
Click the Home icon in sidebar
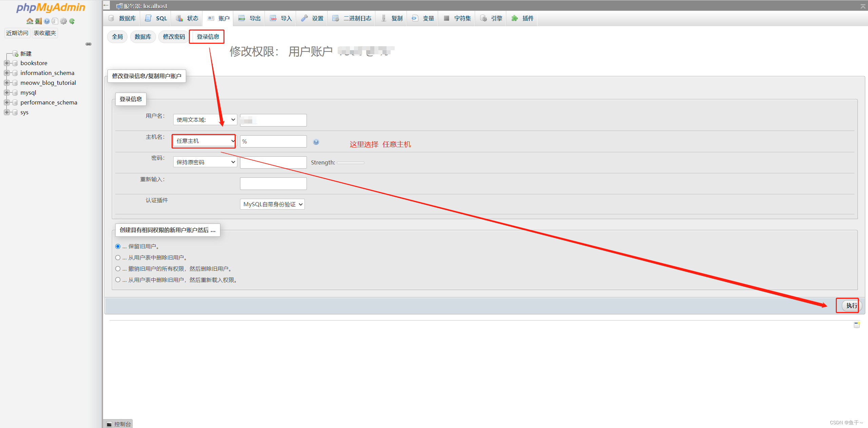point(30,21)
